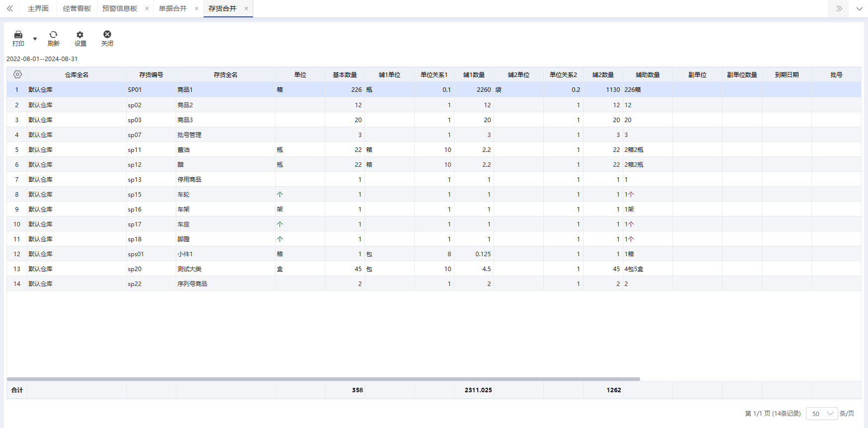Screen dimensions: 868x428
Task: Click the 酱油 item cell
Action: pyautogui.click(x=225, y=149)
